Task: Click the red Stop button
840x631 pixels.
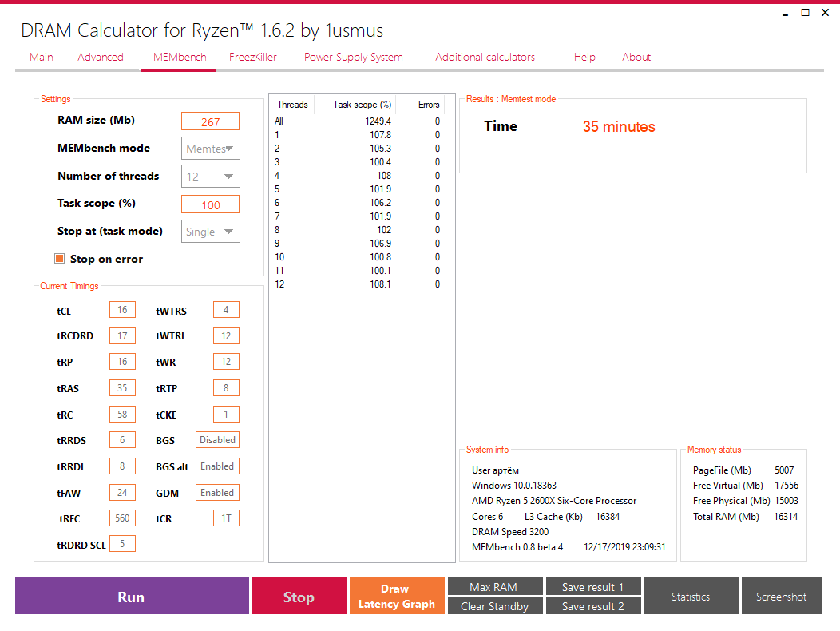Action: pos(299,596)
